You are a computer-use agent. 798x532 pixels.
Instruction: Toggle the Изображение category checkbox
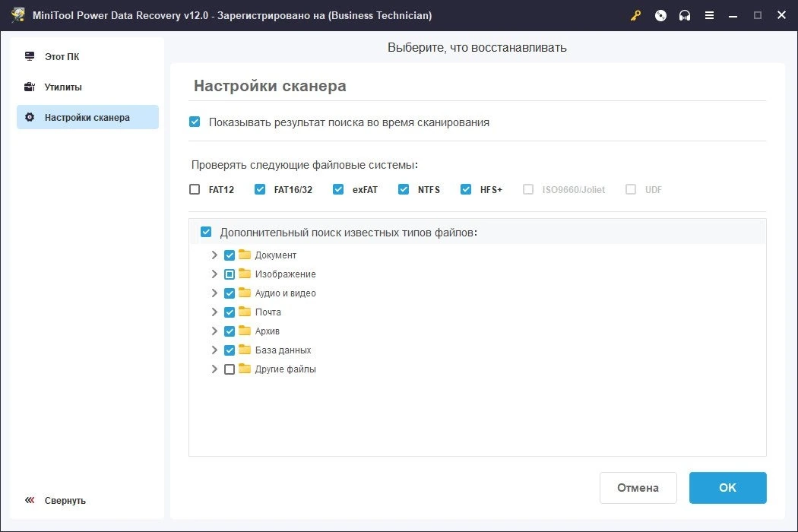230,274
